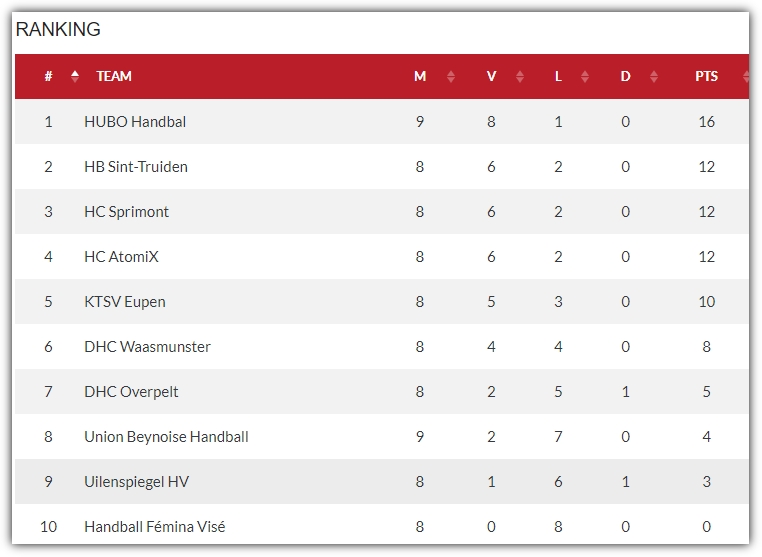Click on HC AtomiX team name
Viewport: 762px width, 557px height.
(x=121, y=257)
